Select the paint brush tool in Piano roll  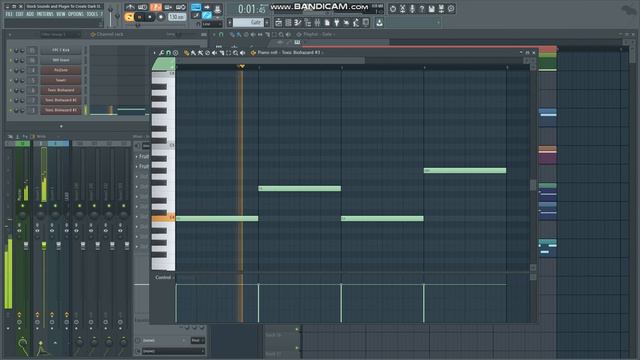pyautogui.click(x=193, y=53)
